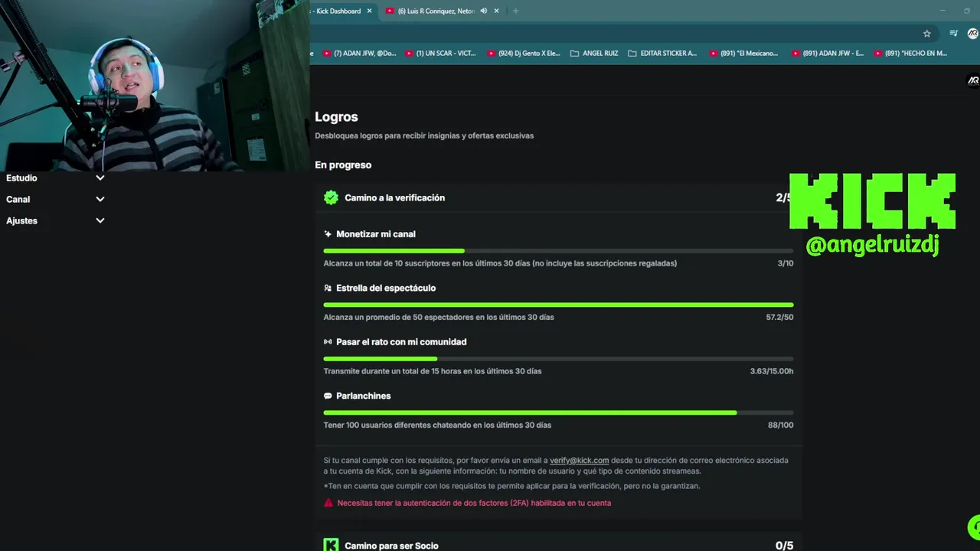Click the 57.2/50 viewers value
This screenshot has width=980, height=551.
pos(779,317)
